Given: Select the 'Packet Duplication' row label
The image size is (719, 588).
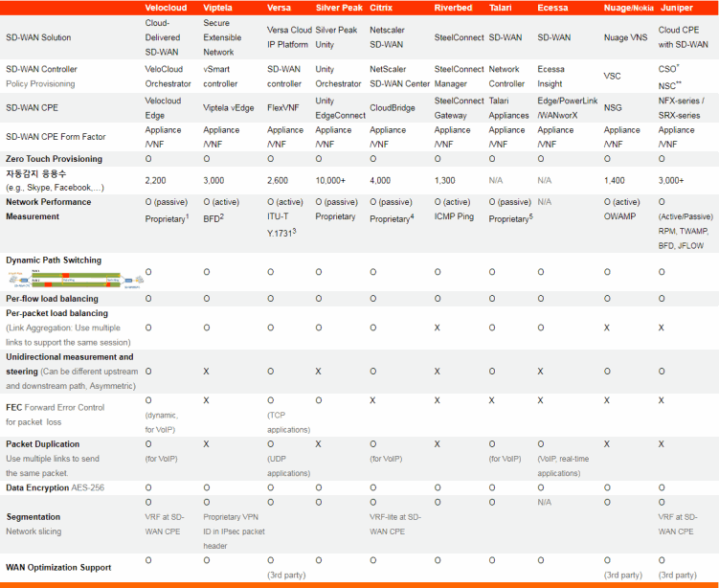Looking at the screenshot, I should tap(43, 444).
